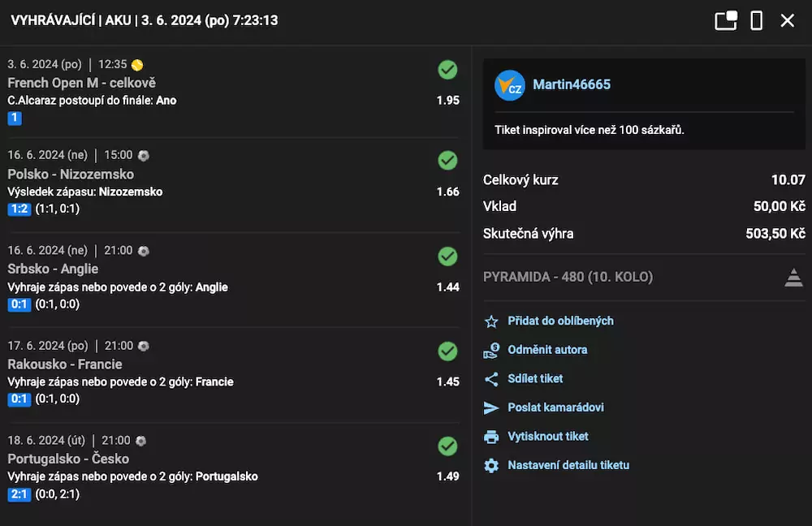Click green checkmark on French Open bet

click(447, 70)
